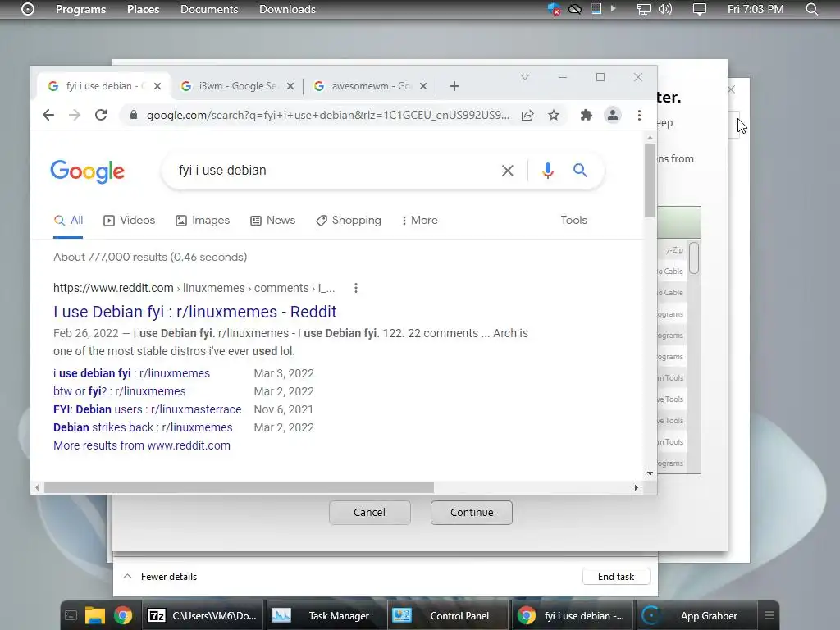Open 'More results from www.reddit.com'
This screenshot has width=840, height=630.
[141, 445]
